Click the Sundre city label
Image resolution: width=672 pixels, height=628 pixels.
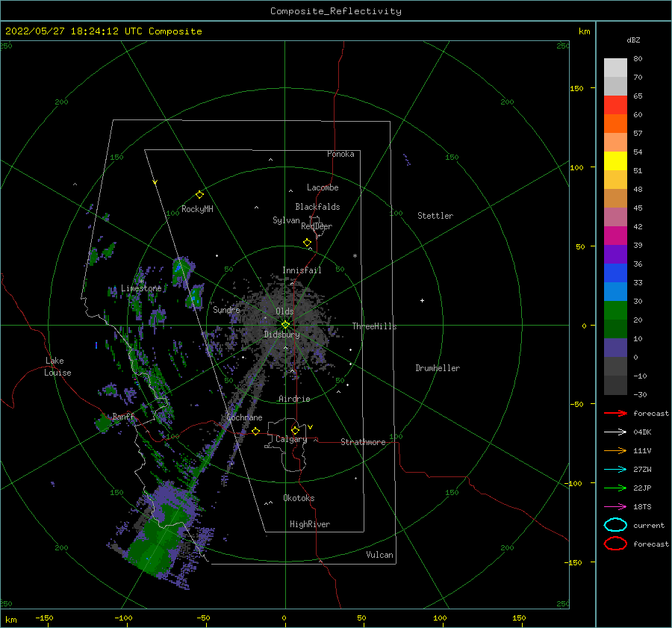pos(226,310)
